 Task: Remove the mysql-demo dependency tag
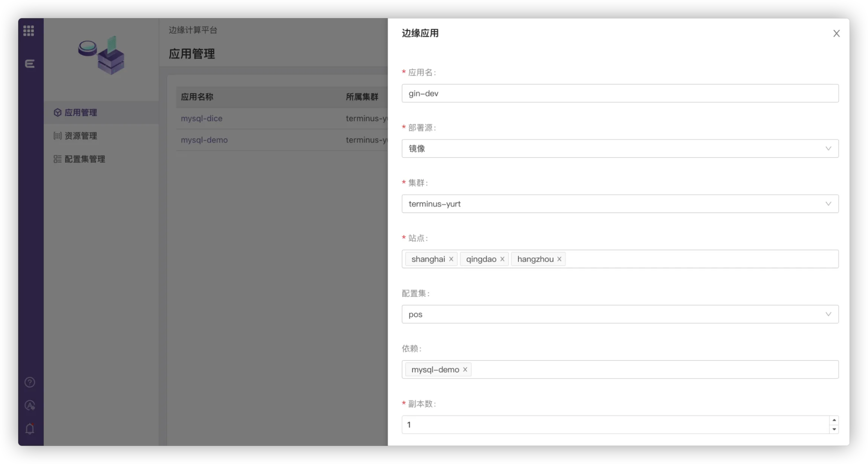[x=465, y=369]
